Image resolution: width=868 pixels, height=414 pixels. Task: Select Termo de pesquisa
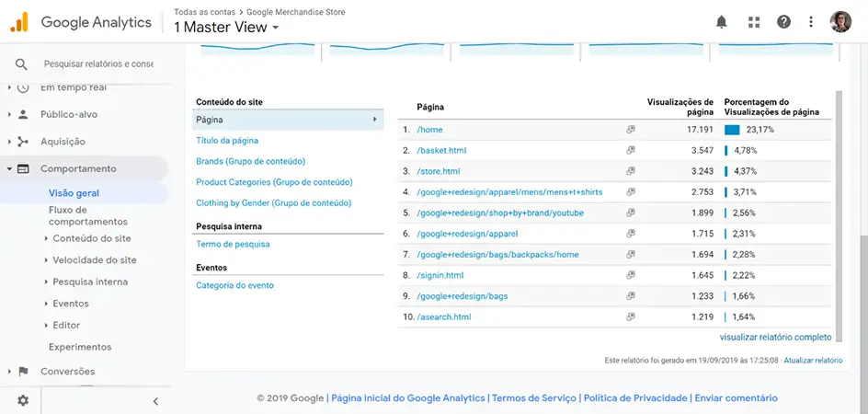233,244
